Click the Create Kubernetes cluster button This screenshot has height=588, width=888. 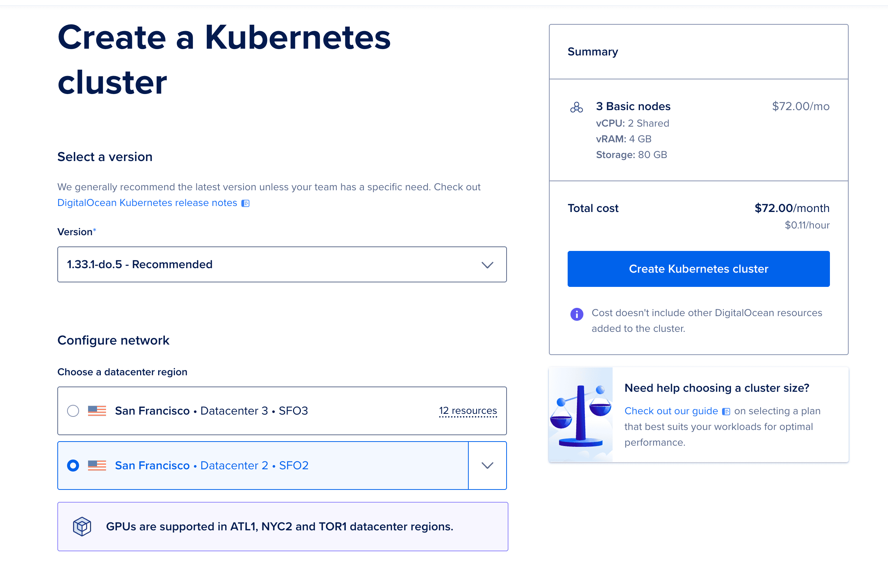click(698, 269)
